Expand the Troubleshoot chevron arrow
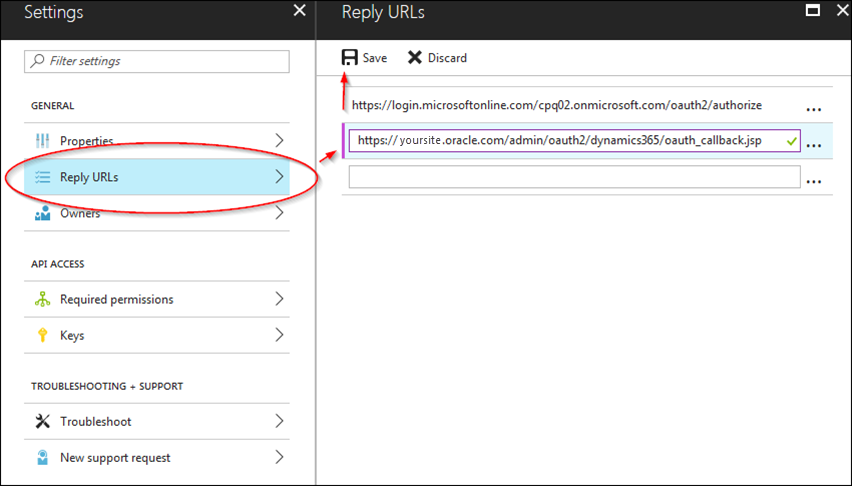Image resolution: width=852 pixels, height=486 pixels. click(279, 421)
